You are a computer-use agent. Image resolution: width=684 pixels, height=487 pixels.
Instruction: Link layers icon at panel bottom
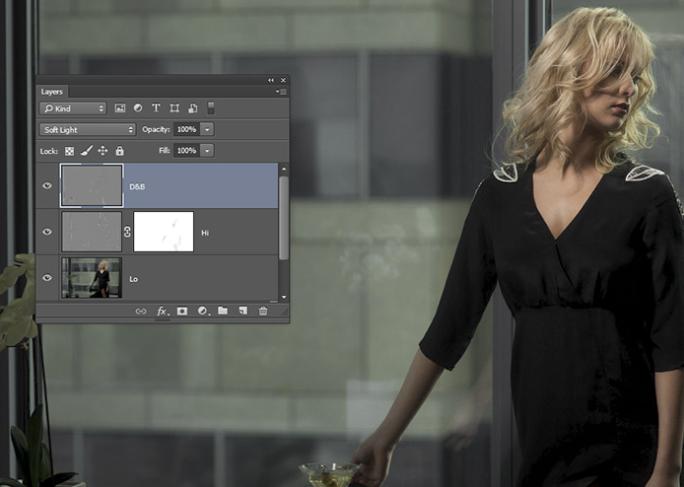tap(141, 311)
